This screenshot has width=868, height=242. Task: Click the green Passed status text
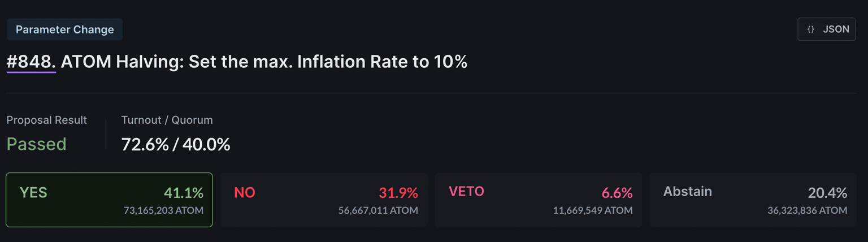(x=37, y=144)
